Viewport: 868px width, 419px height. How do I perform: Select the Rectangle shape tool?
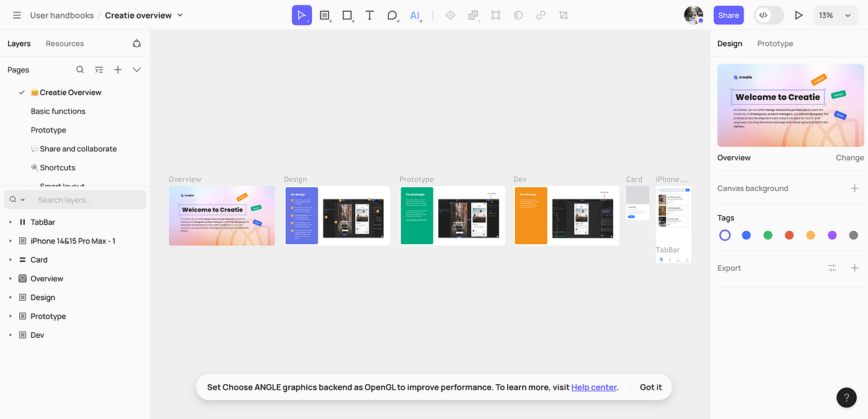pos(348,15)
